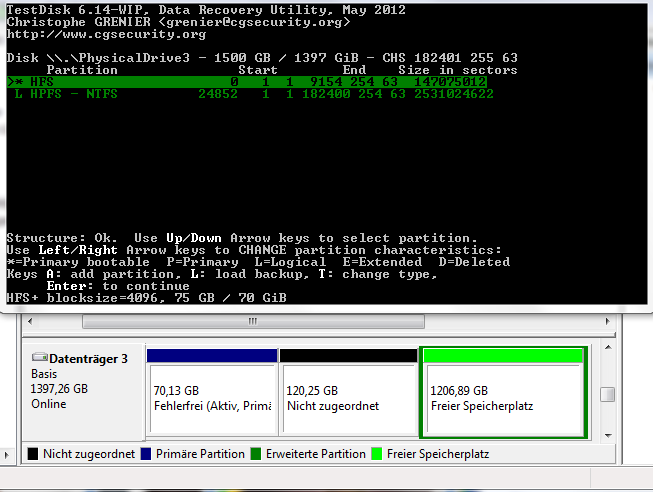The image size is (653, 492).
Task: Click the bright green Freier Speicherplatz legend swatch
Action: pos(376,454)
